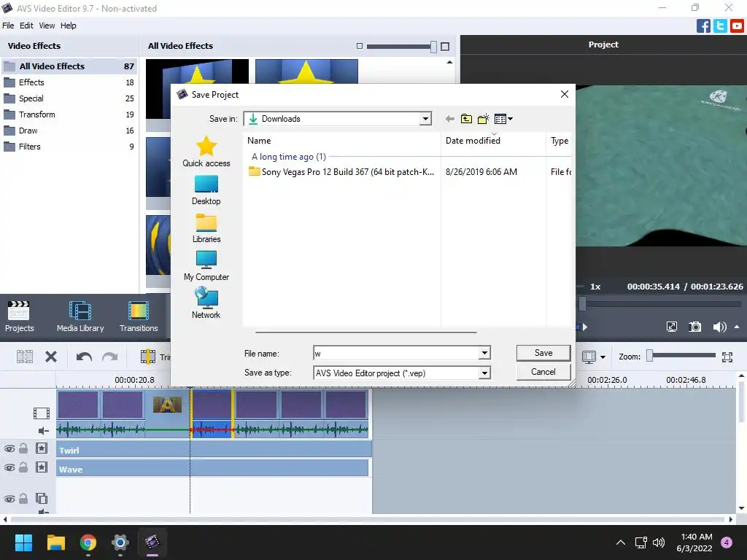Open the view menu icon in dialog
Viewport: 747px width, 560px height.
tap(503, 119)
